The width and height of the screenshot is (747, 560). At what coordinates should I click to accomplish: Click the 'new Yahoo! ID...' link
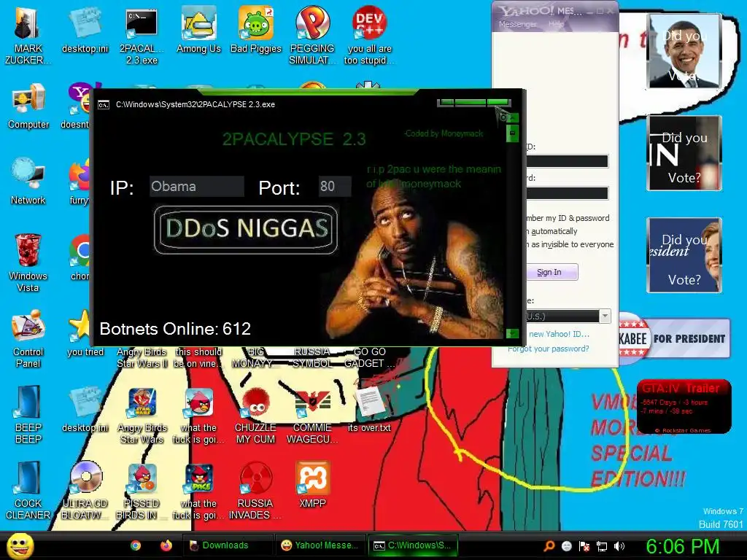(559, 334)
